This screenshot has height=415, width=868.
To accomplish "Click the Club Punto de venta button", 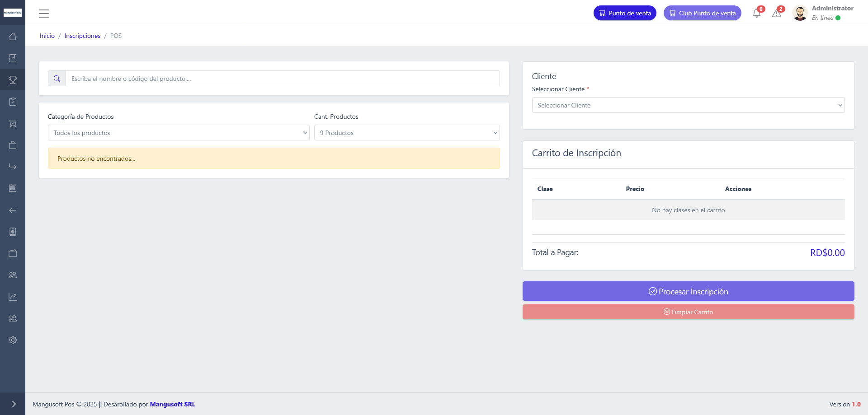I will tap(702, 13).
